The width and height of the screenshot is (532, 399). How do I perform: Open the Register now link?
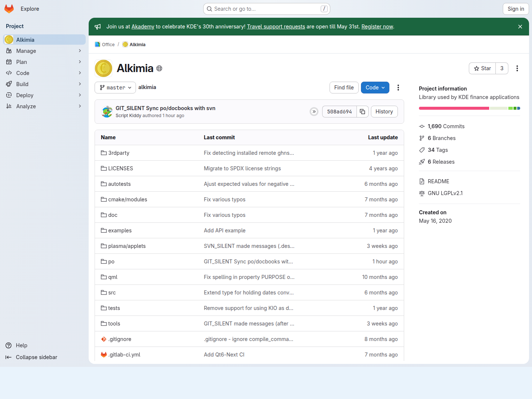(x=377, y=27)
